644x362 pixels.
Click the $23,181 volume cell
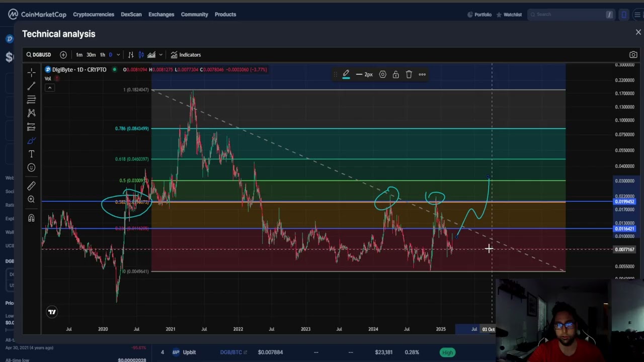384,352
